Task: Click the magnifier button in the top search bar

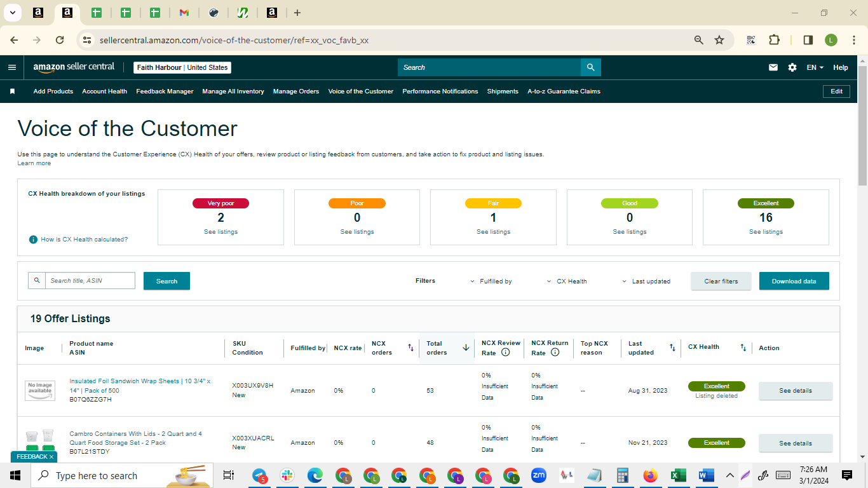Action: pyautogui.click(x=591, y=67)
